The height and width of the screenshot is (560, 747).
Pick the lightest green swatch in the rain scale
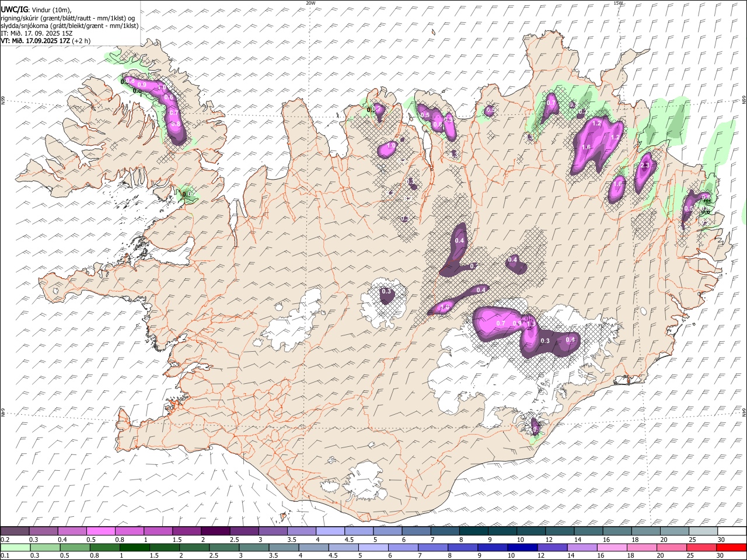point(15,547)
